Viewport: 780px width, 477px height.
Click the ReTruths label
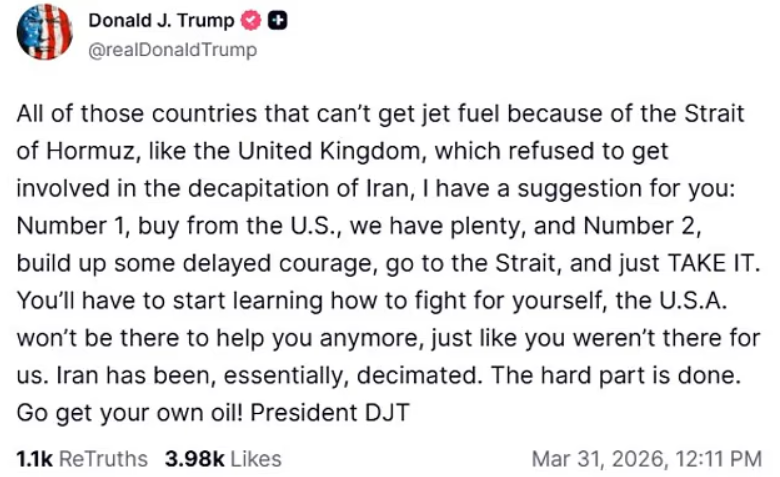click(x=103, y=459)
